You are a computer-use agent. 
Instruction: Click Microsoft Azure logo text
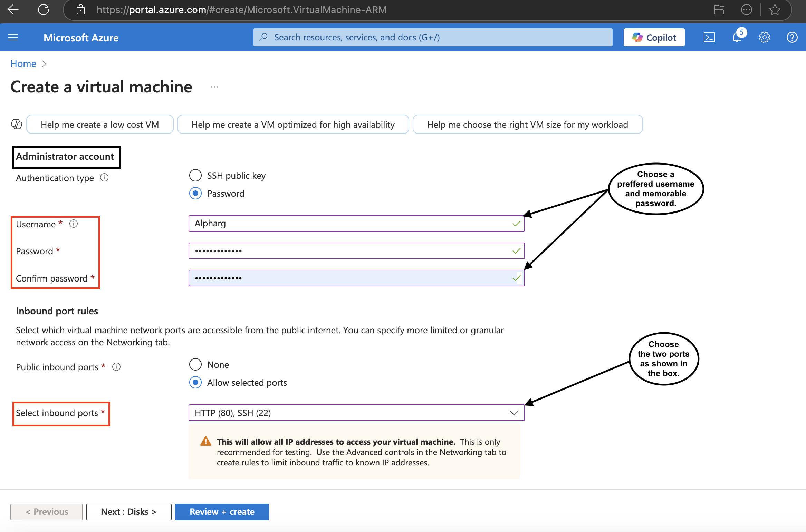tap(81, 38)
